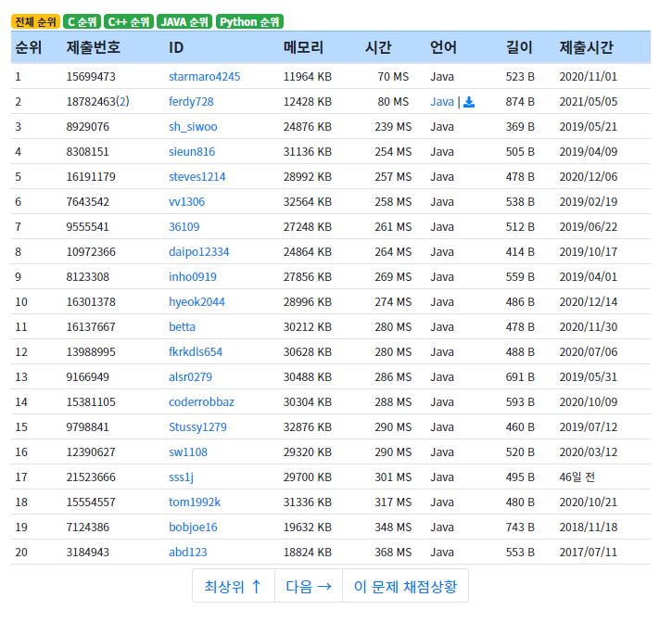Select submission number 15699473
This screenshot has height=623, width=672.
coord(91,77)
